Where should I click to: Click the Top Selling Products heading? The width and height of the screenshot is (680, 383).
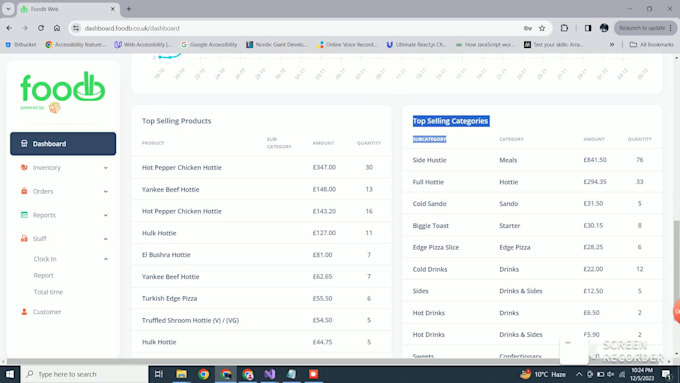(x=177, y=121)
